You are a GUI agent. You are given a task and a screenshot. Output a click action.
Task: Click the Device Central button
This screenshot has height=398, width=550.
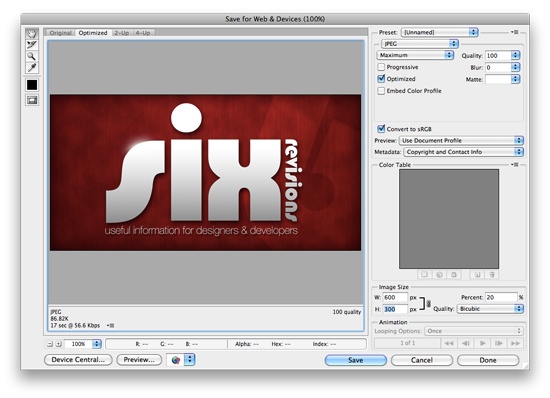pyautogui.click(x=78, y=360)
